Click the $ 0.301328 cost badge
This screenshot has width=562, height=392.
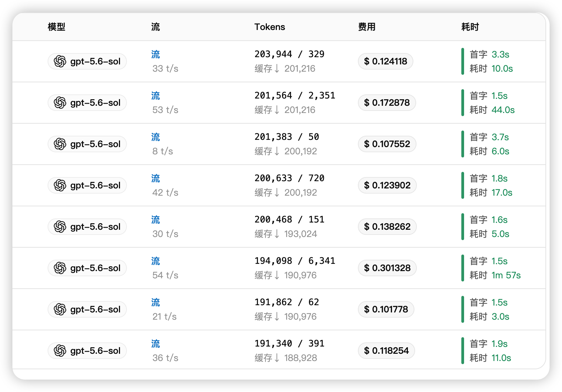[387, 268]
